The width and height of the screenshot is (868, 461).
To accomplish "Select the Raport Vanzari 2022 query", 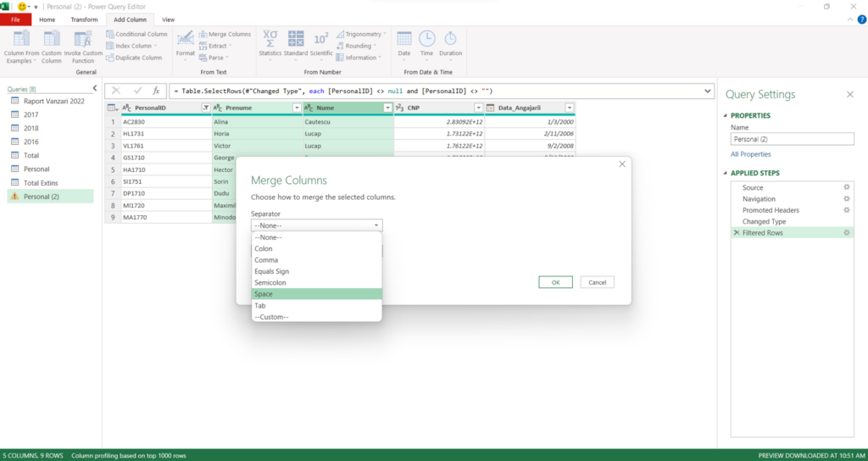I will click(50, 102).
